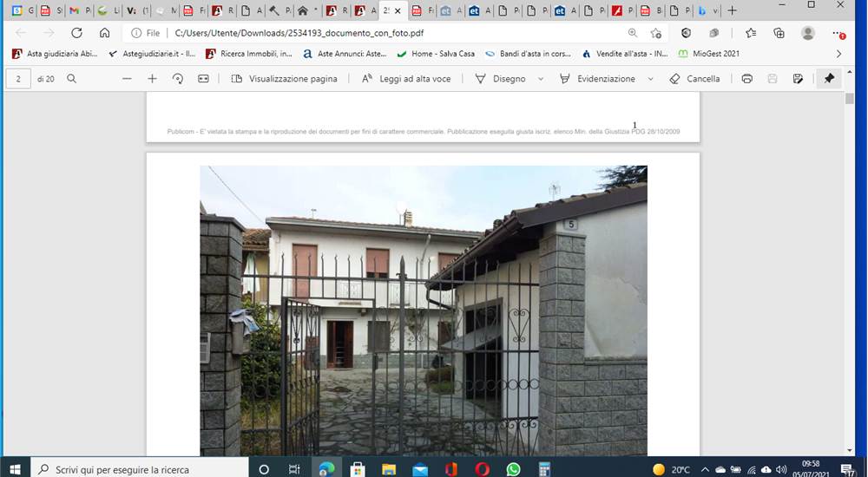Open the browser profile avatar
The width and height of the screenshot is (868, 477).
[807, 33]
